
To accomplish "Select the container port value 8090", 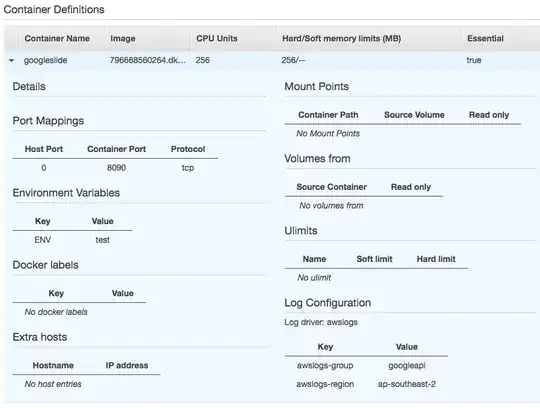I will (116, 168).
